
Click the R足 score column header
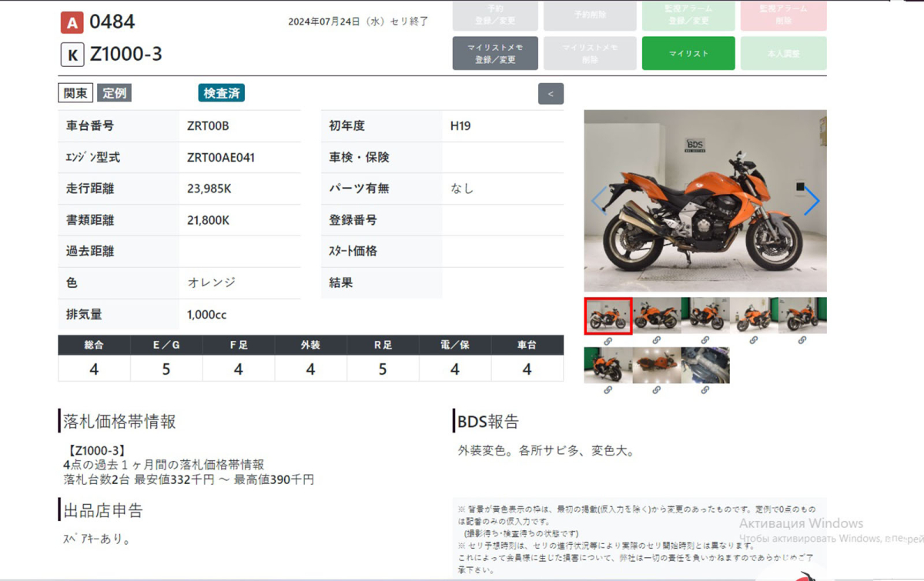click(x=383, y=345)
